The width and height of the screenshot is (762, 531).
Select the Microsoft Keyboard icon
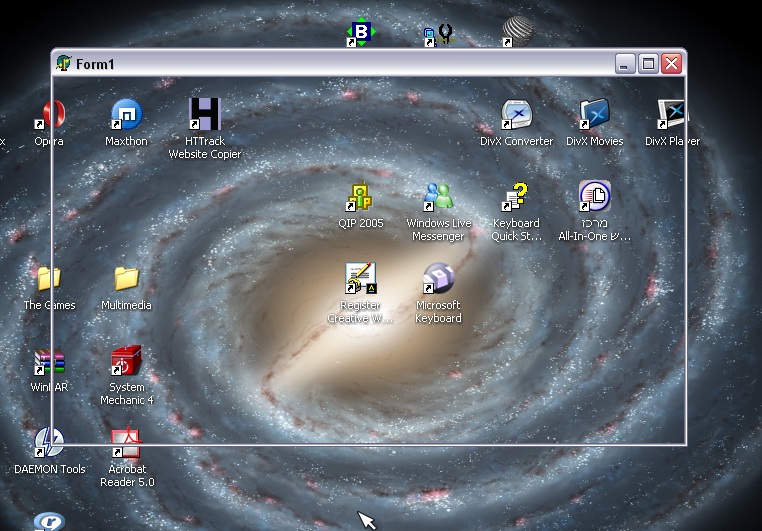pyautogui.click(x=438, y=280)
